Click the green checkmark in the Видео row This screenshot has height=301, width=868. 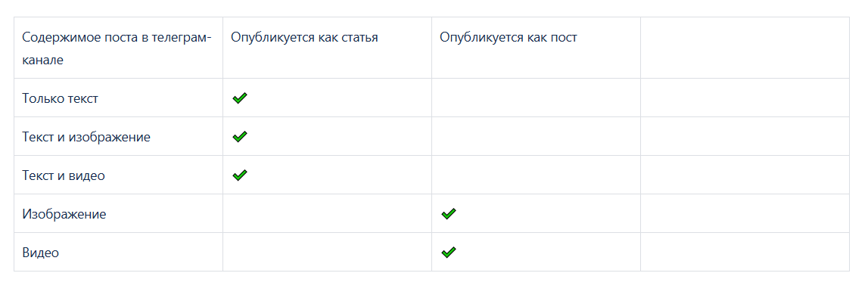tap(449, 253)
